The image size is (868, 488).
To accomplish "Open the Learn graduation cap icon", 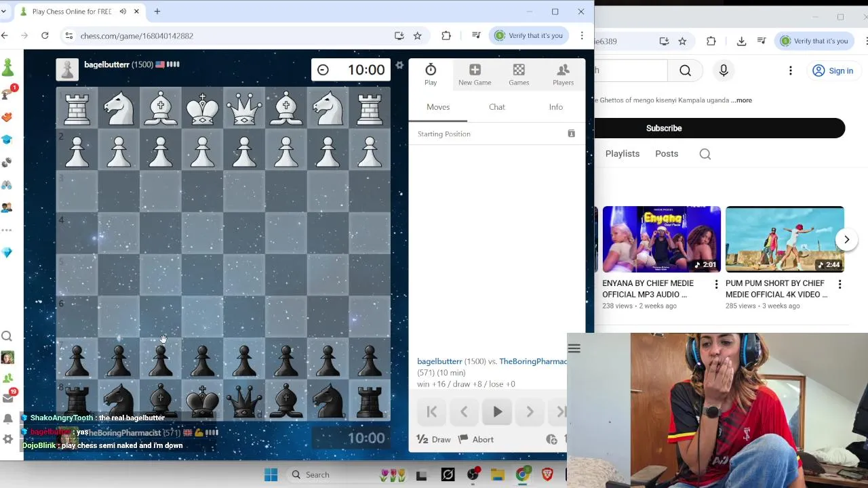I will pos(7,140).
